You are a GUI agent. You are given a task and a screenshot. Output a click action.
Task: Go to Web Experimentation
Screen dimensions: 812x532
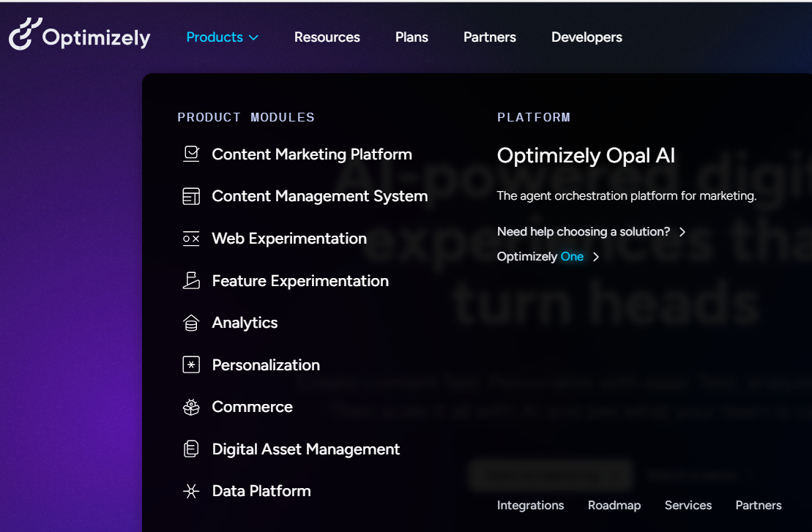point(289,239)
